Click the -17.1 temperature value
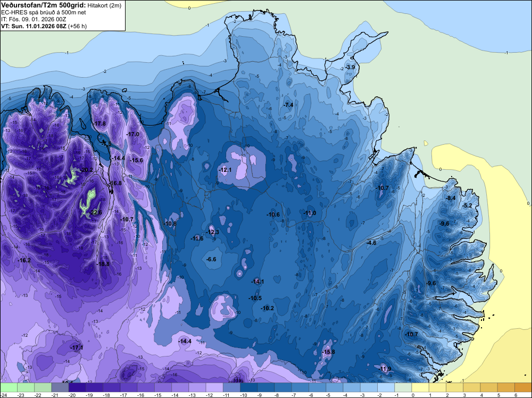 (x=76, y=348)
